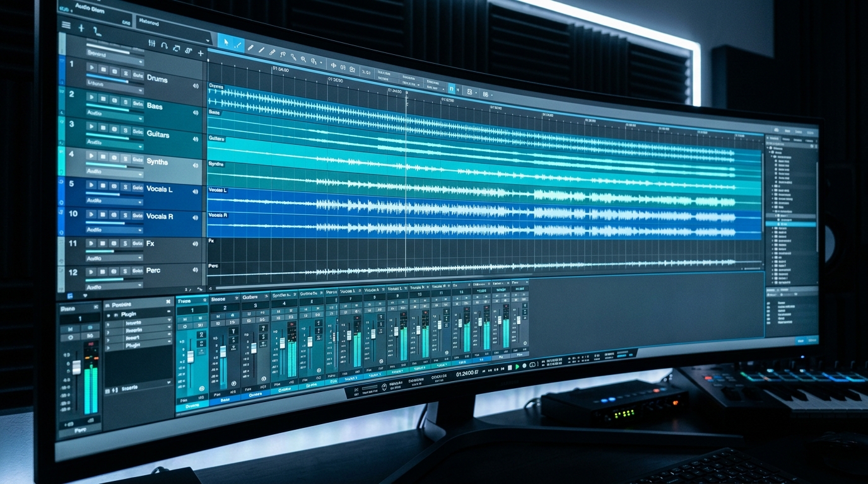Select the arrow pointer tool
868x484 pixels.
tap(226, 43)
